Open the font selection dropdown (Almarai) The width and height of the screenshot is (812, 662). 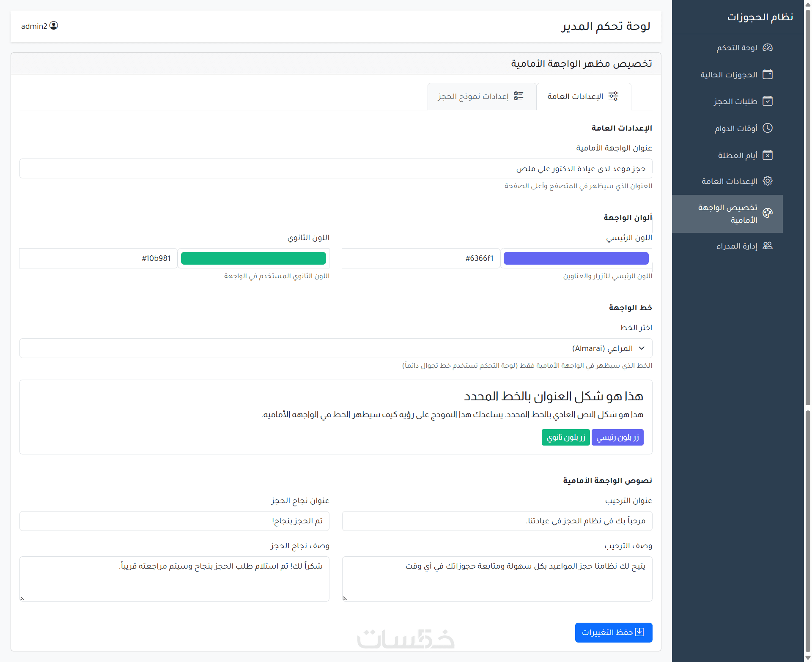pyautogui.click(x=336, y=348)
